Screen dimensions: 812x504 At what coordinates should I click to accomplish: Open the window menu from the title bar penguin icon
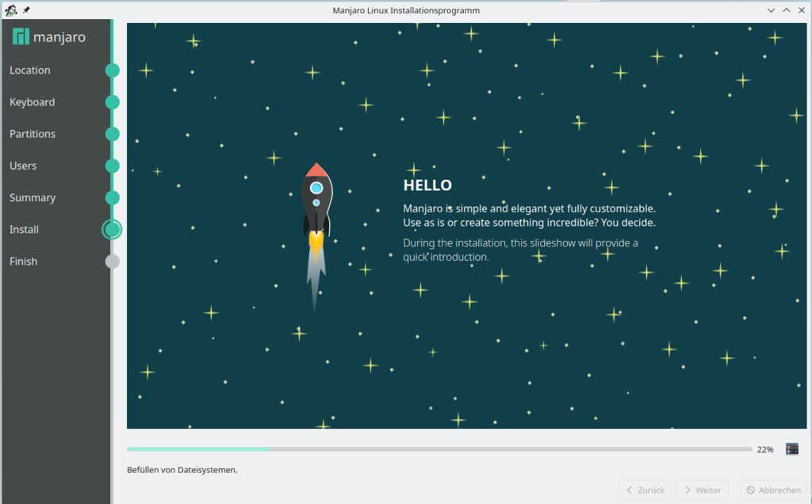[x=10, y=10]
